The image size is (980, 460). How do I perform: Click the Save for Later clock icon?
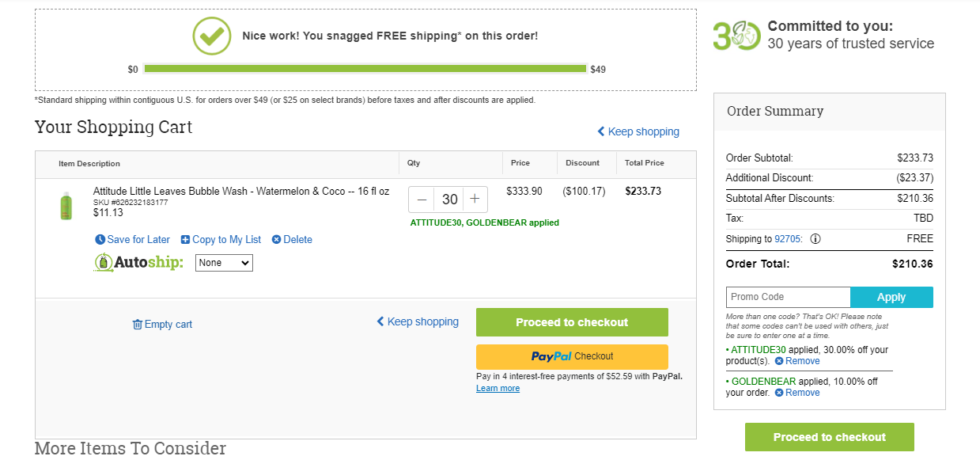[x=100, y=240]
